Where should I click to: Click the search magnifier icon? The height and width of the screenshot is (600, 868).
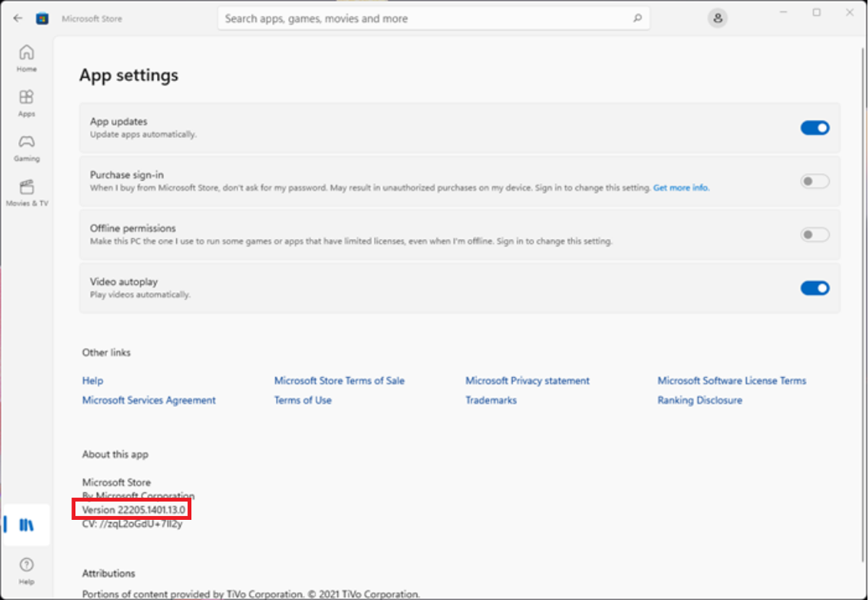click(637, 18)
